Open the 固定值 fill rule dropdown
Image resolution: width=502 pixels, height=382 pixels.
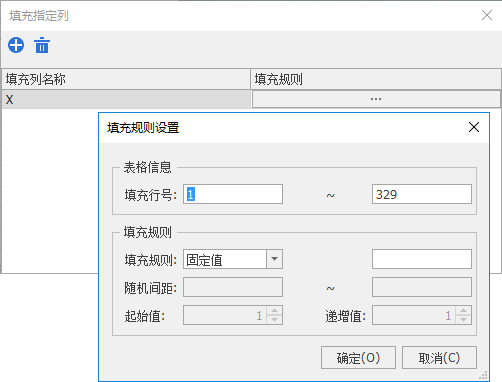274,259
